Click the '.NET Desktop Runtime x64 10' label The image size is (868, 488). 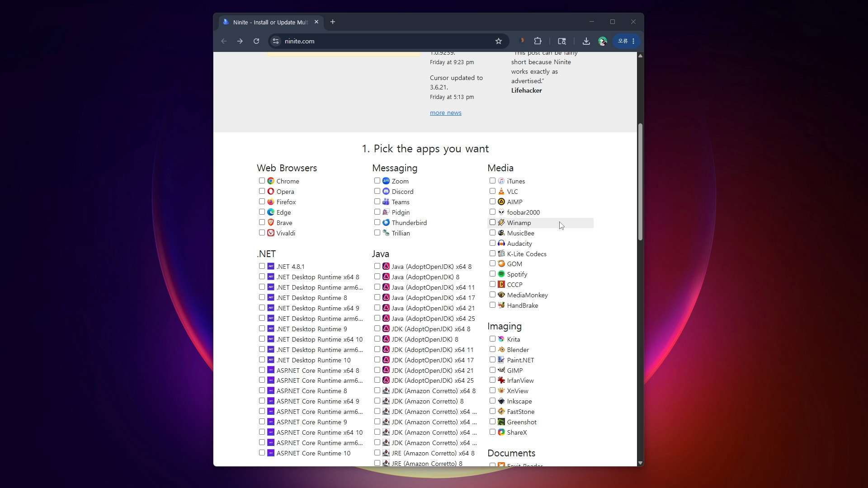(x=320, y=339)
